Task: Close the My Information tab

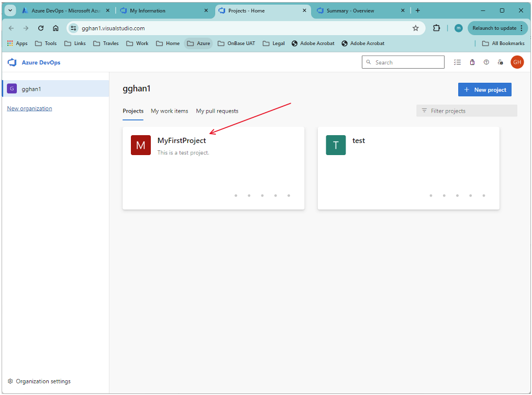Action: (x=206, y=10)
